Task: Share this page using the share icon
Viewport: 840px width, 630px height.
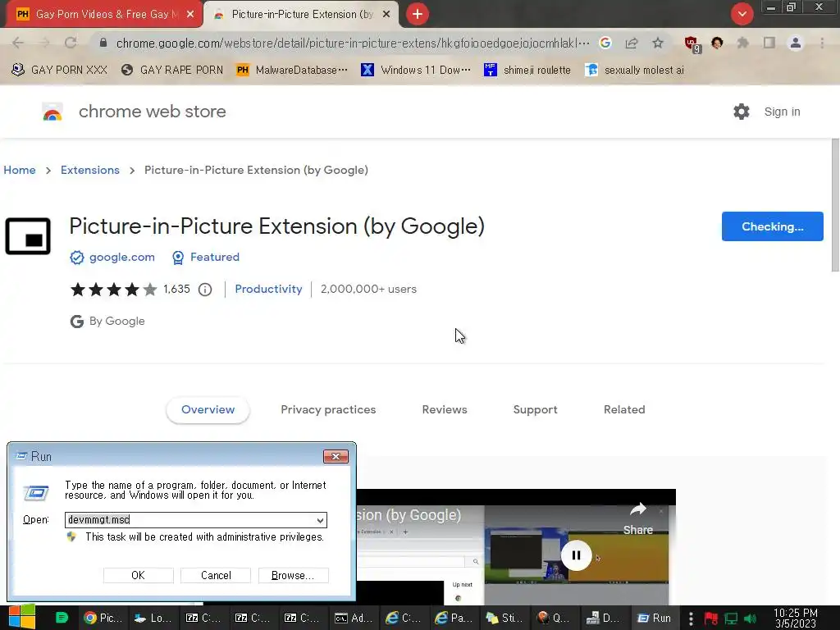Action: click(x=632, y=43)
